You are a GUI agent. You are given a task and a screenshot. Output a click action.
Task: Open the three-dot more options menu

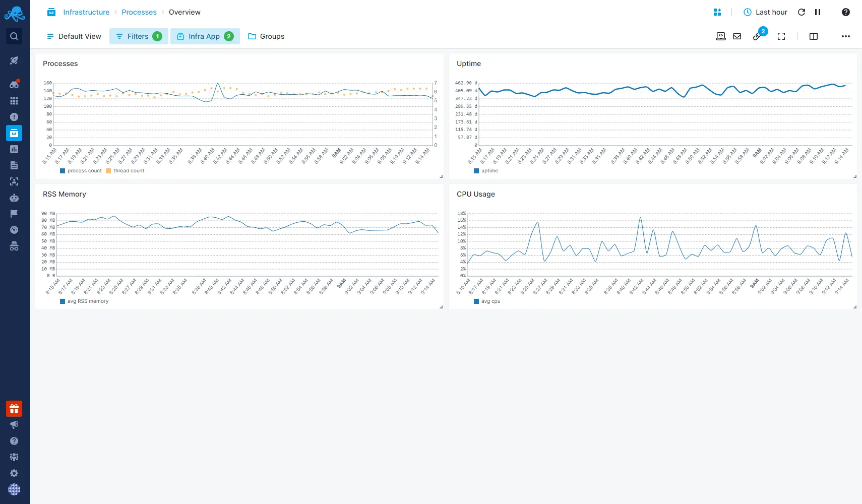pyautogui.click(x=846, y=36)
